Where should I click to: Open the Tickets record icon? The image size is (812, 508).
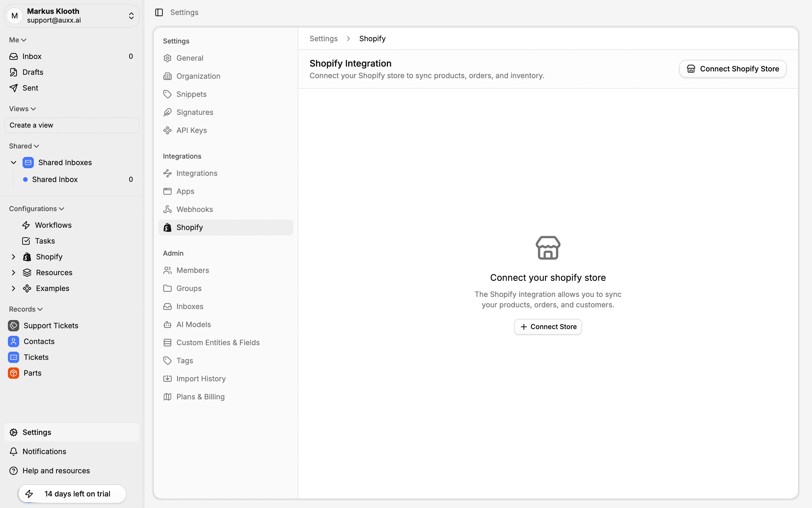point(14,357)
